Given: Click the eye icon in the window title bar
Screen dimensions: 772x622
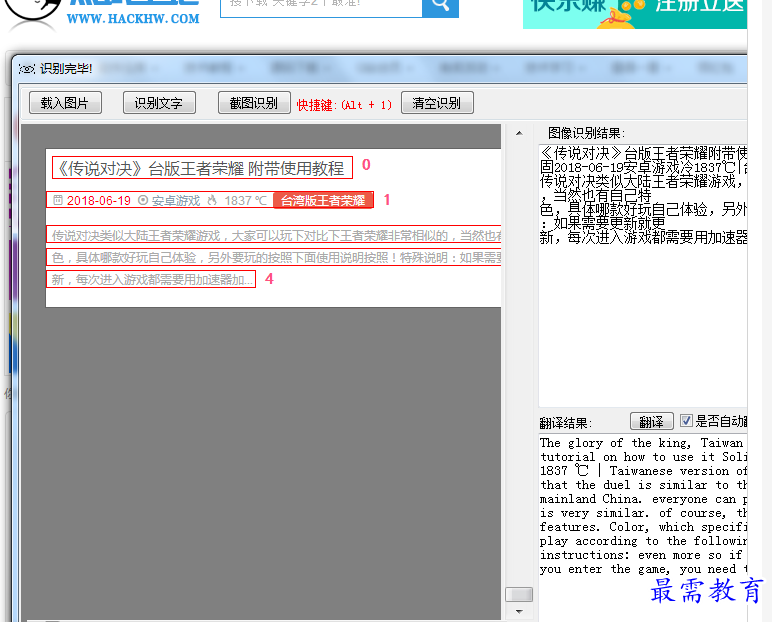Looking at the screenshot, I should click(27, 69).
